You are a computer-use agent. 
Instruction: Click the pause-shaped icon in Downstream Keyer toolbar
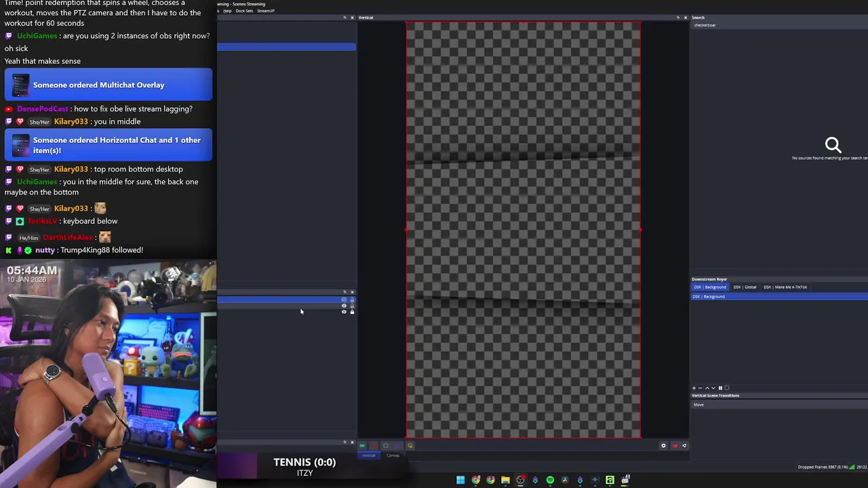(720, 388)
